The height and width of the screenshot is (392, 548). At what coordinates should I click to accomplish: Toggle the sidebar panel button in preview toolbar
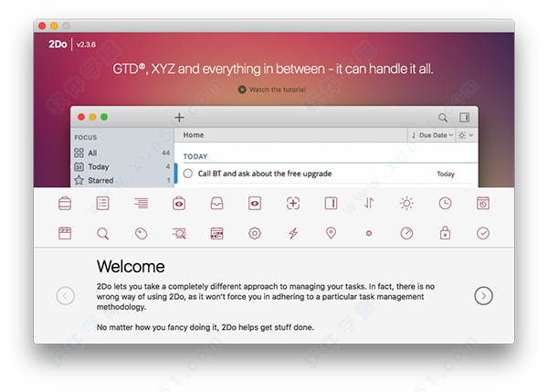[465, 118]
